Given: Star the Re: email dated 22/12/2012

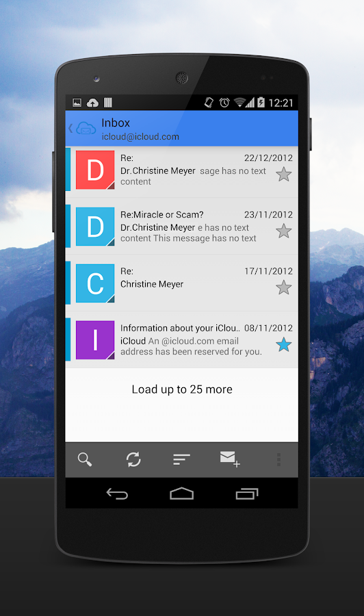Looking at the screenshot, I should click(283, 174).
